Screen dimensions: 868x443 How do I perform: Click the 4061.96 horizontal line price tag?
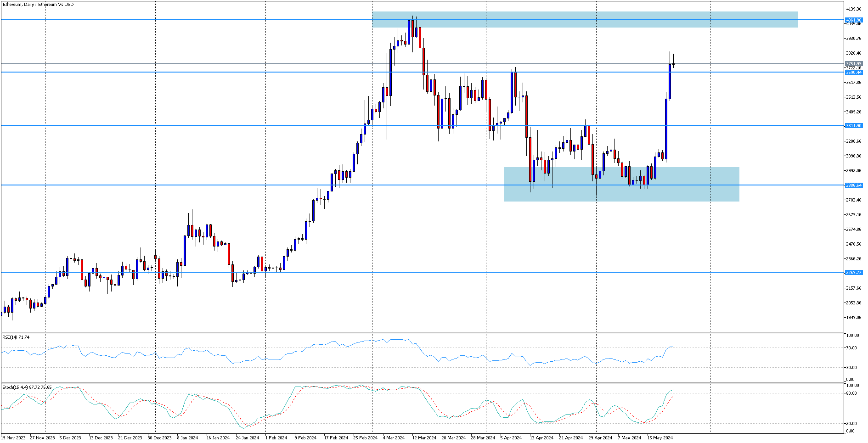point(854,20)
